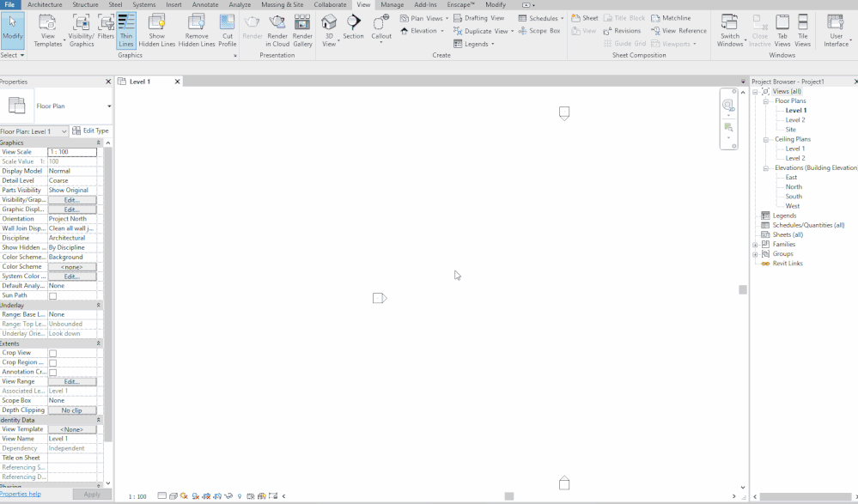
Task: Select Level 2 floor plan in browser
Action: click(x=795, y=120)
